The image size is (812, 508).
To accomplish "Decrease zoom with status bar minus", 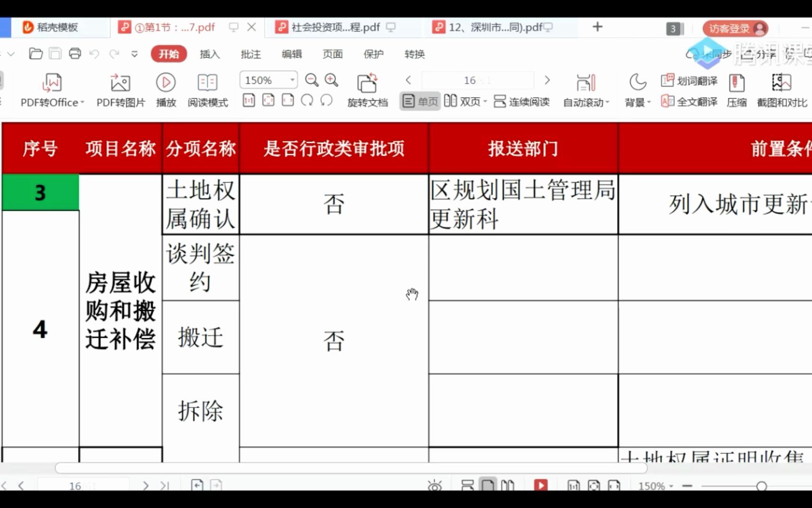I will (x=687, y=486).
